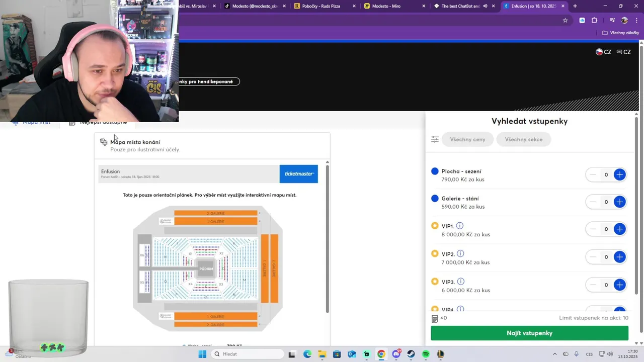644x362 pixels.
Task: Close the Modesto - Miro tab
Action: point(424,6)
